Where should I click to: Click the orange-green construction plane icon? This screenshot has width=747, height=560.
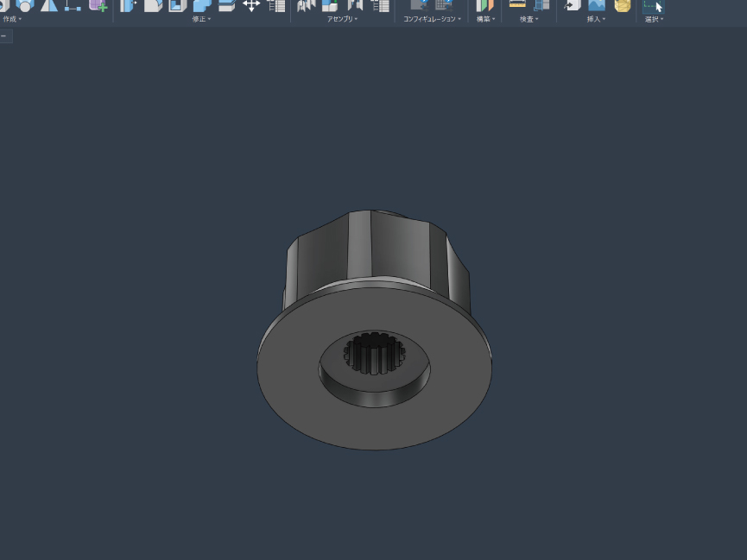pyautogui.click(x=484, y=5)
